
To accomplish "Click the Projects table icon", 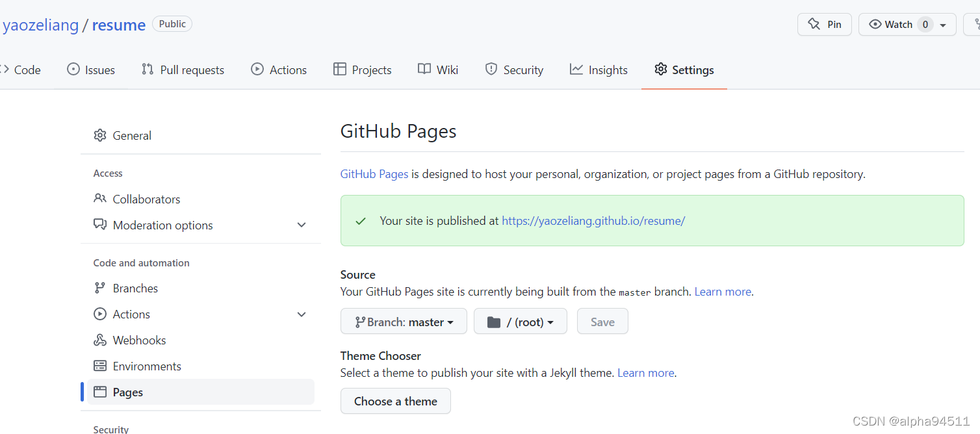I will point(339,69).
